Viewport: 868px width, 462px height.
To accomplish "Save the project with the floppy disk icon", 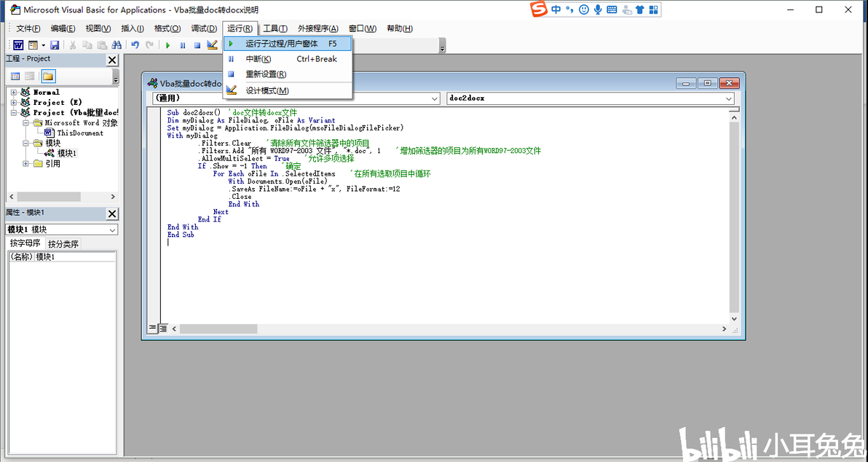I will 55,45.
